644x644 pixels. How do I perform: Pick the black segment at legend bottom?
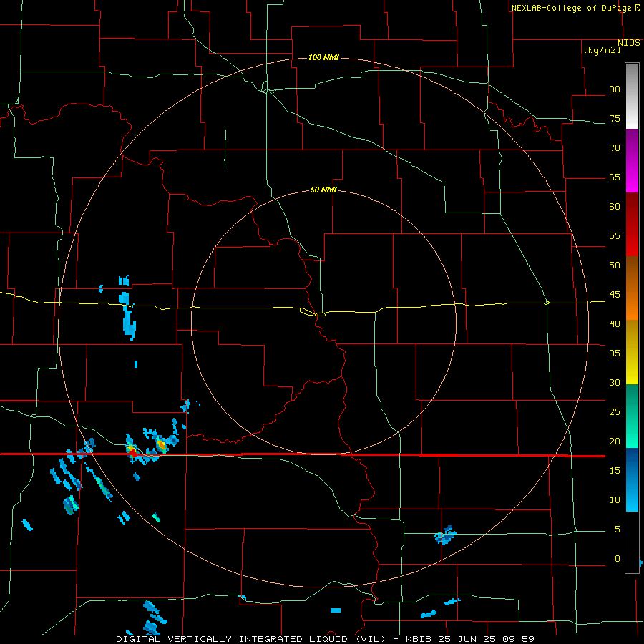[632, 542]
